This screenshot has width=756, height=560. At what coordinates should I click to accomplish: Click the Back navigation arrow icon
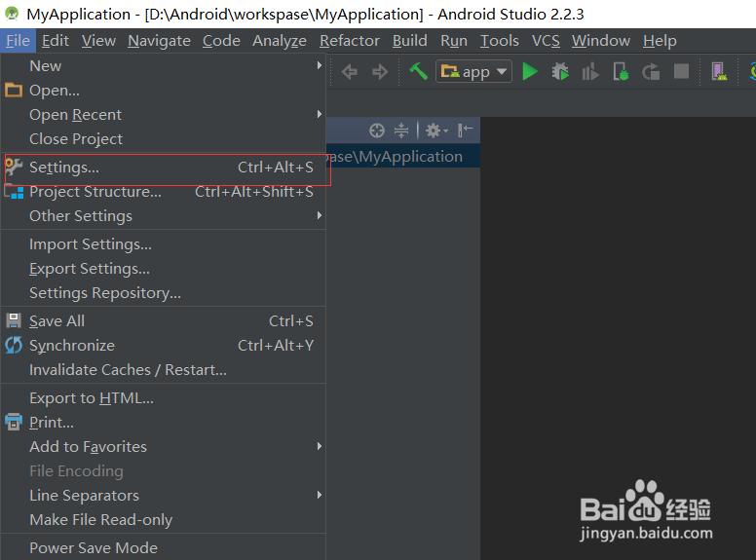tap(350, 72)
